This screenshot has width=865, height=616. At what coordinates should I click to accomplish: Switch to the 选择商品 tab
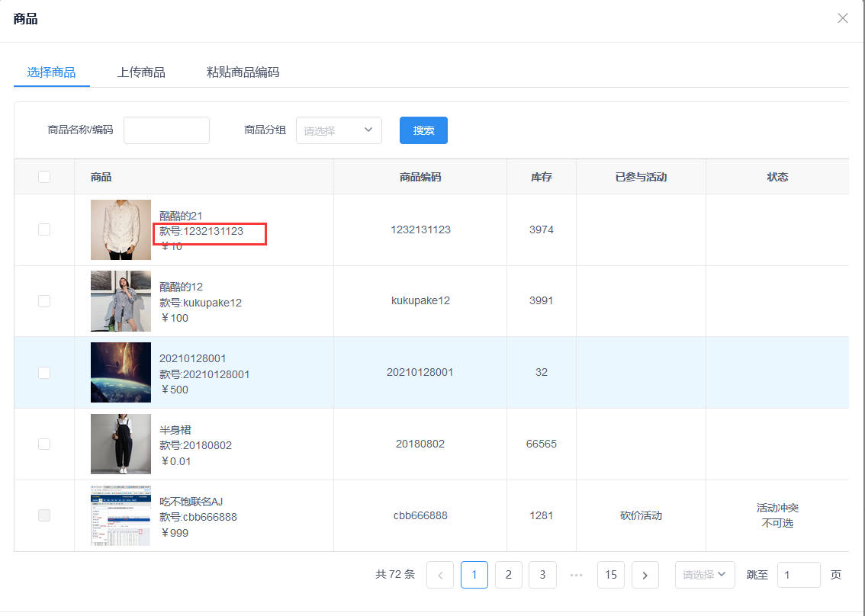51,72
